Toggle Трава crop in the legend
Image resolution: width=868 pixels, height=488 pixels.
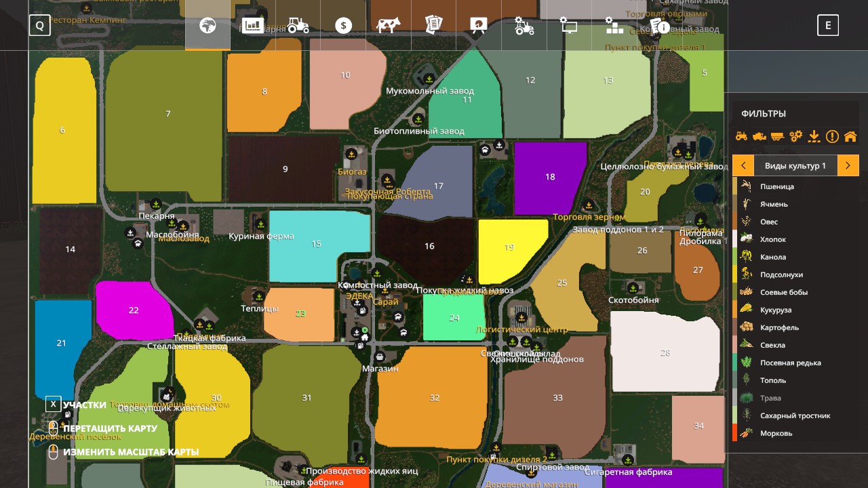[770, 398]
